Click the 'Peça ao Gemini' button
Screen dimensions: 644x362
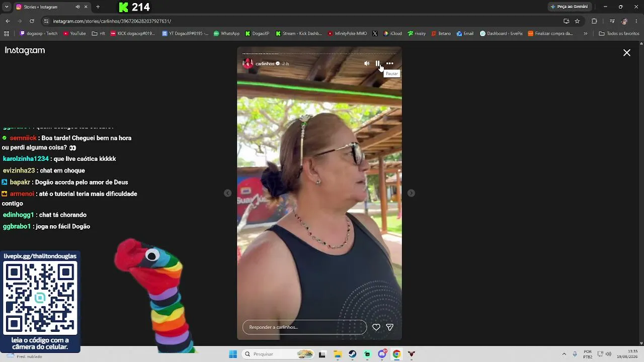(569, 7)
